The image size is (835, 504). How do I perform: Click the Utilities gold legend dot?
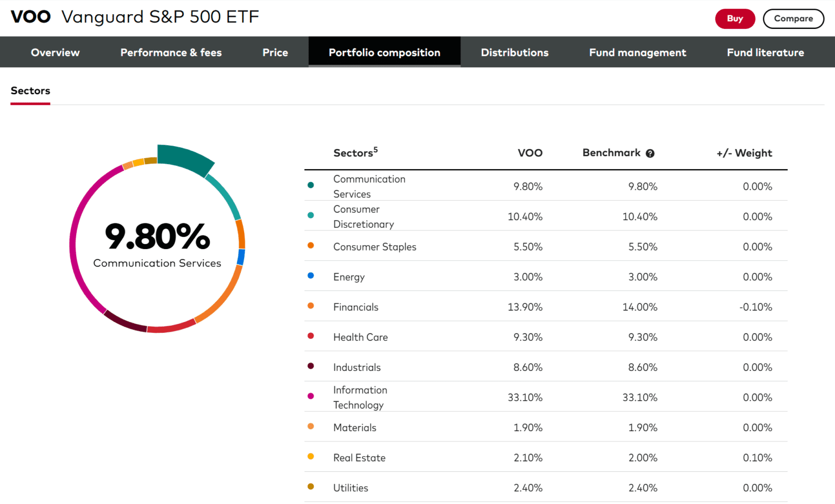click(310, 487)
